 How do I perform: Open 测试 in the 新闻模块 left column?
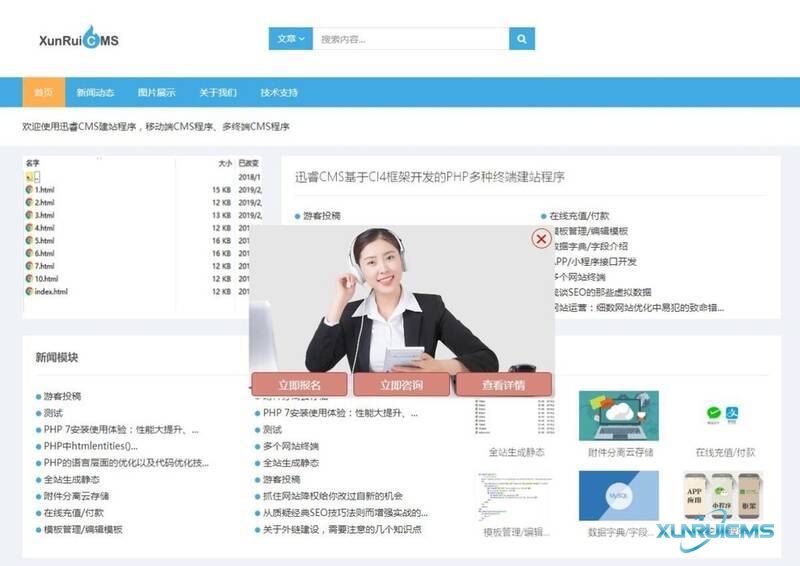(53, 412)
